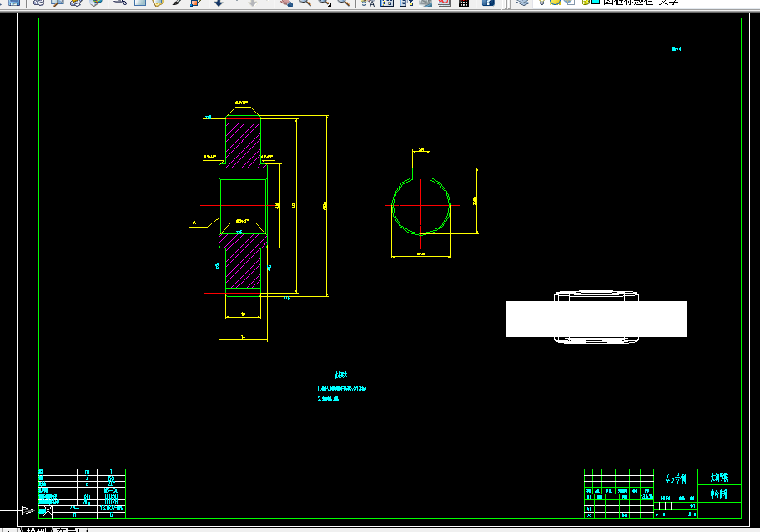Viewport: 760px width, 532px height.
Task: Open the Properties palette icon
Action: click(369, 2)
